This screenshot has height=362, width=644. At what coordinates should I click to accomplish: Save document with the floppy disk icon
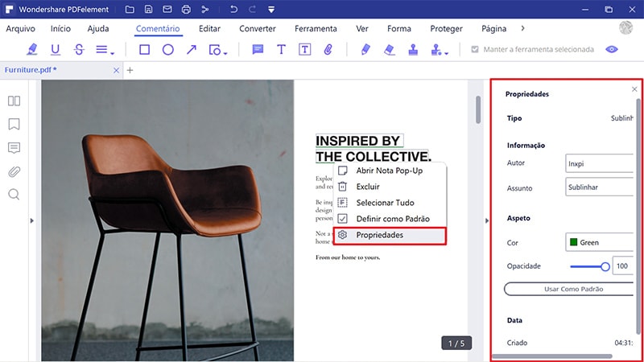coord(148,9)
